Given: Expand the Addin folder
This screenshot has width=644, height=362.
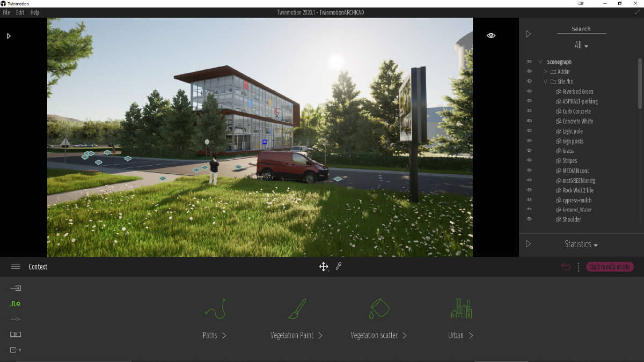Looking at the screenshot, I should 546,72.
